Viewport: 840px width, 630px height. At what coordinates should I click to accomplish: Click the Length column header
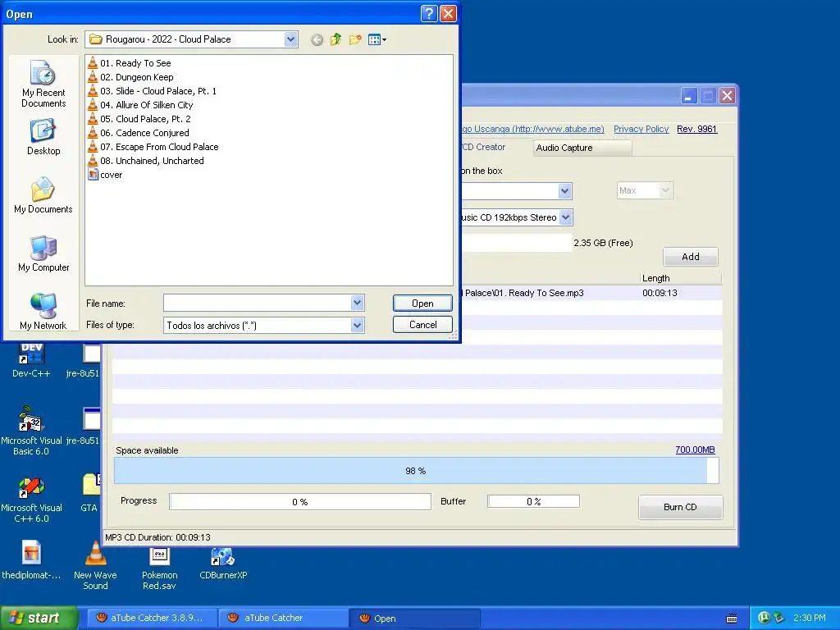coord(680,278)
